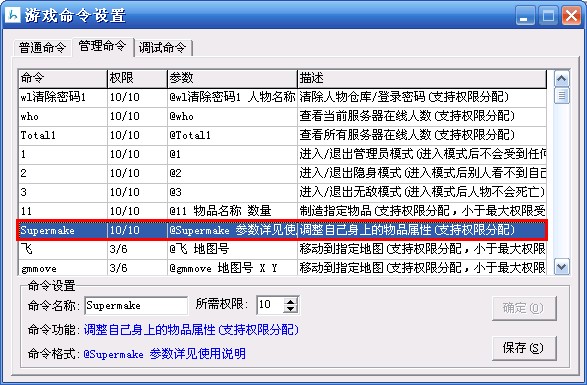Switch to the 普通命令 tab
The width and height of the screenshot is (587, 385).
click(42, 48)
